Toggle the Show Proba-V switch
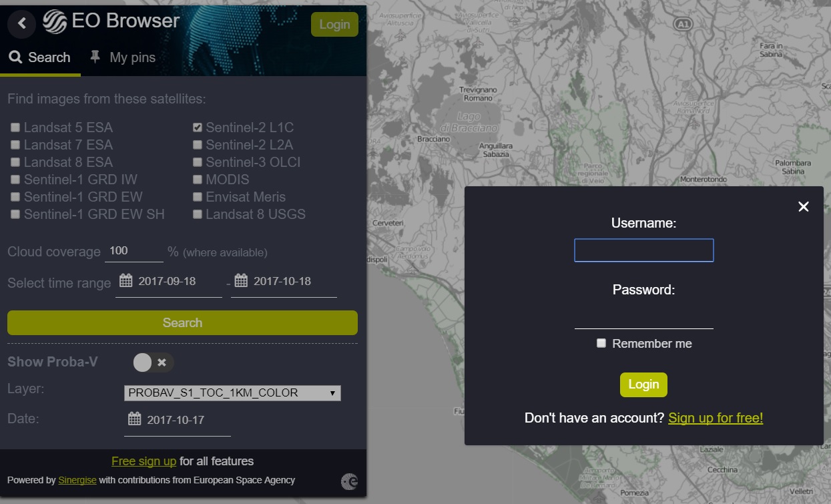Image resolution: width=831 pixels, height=504 pixels. pos(154,362)
